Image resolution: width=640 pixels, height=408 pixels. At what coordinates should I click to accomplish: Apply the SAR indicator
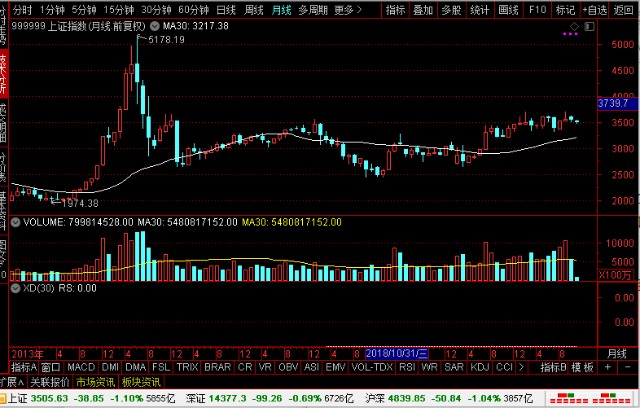coord(454,368)
